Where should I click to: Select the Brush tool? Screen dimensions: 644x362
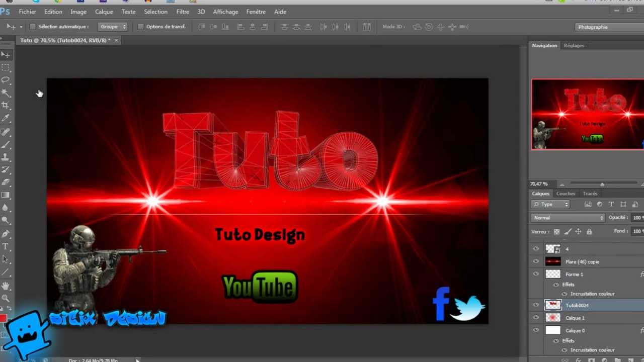coord(6,145)
